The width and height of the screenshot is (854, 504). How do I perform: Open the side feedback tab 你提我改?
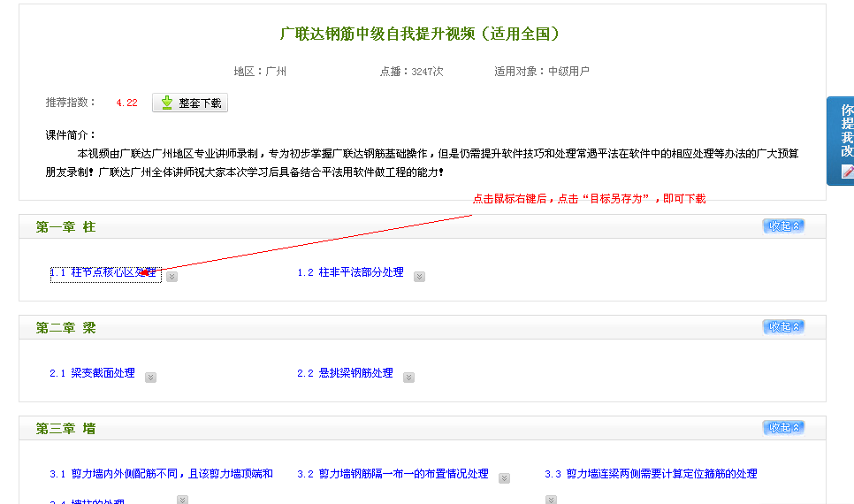click(841, 141)
